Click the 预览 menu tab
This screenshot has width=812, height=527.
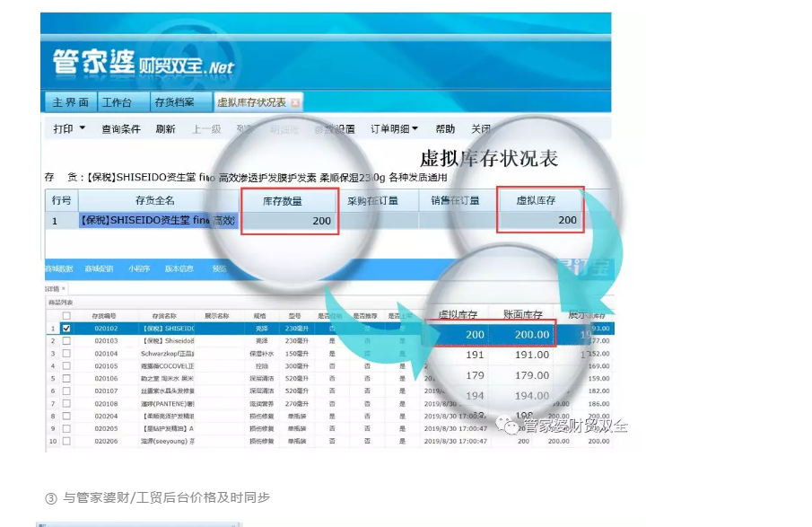click(x=220, y=268)
